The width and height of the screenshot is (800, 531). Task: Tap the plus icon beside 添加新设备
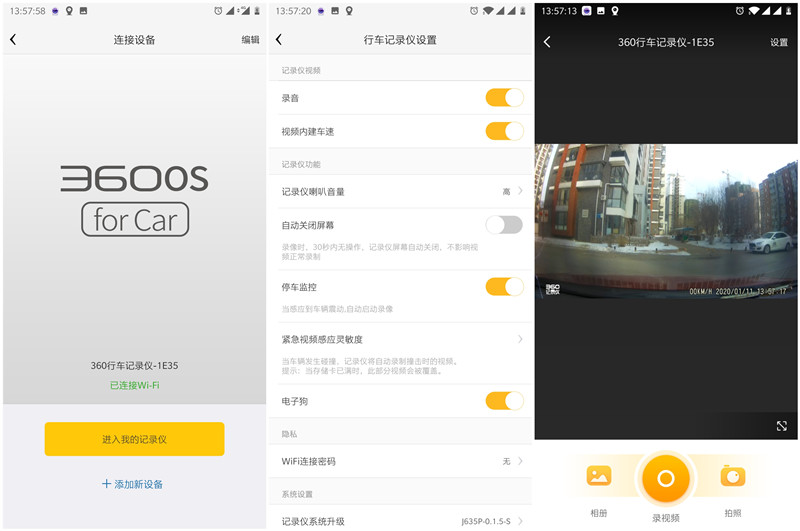(x=106, y=483)
